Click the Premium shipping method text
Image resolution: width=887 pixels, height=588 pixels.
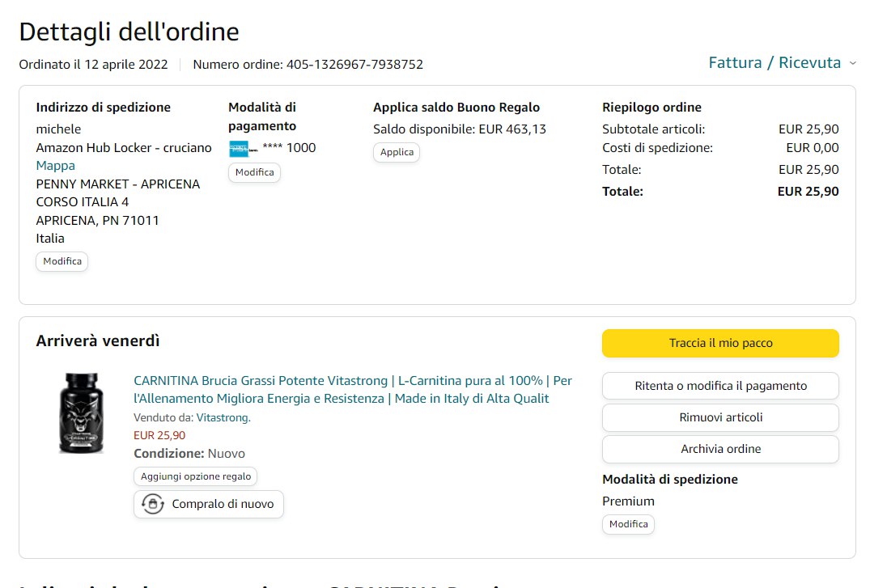click(x=629, y=501)
